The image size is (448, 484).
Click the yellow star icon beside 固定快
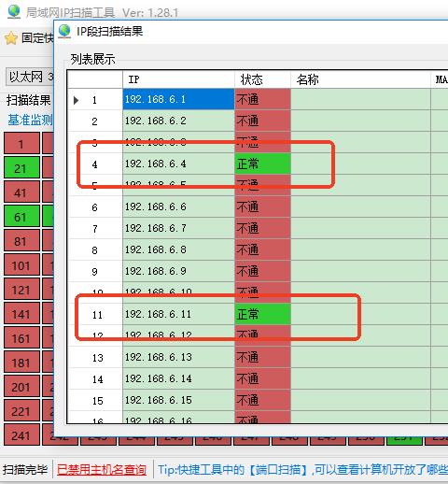(x=11, y=38)
